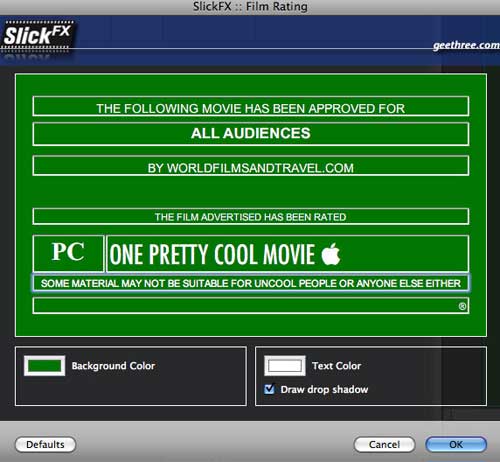Edit the ALL AUDIENCES text field

pyautogui.click(x=251, y=134)
